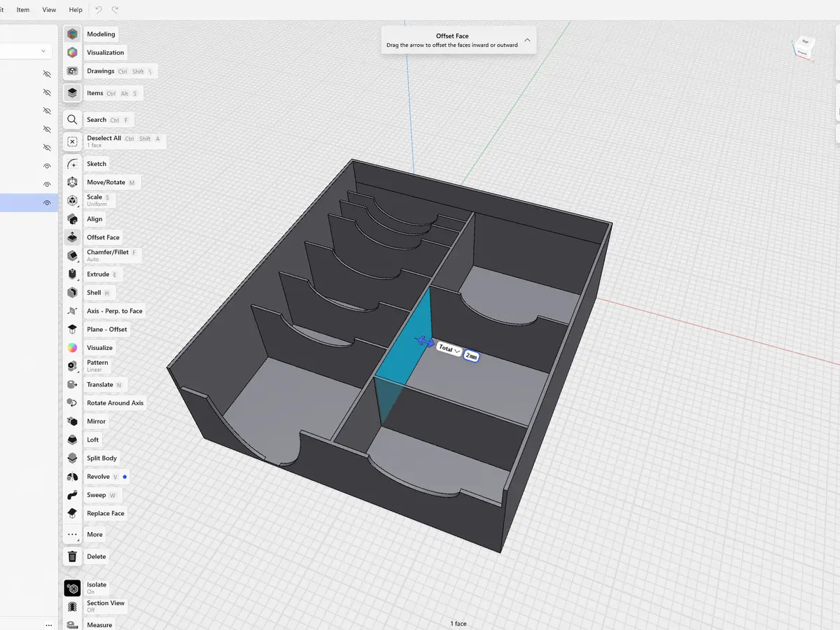
Task: Select the Offset Face tool icon
Action: (x=72, y=237)
